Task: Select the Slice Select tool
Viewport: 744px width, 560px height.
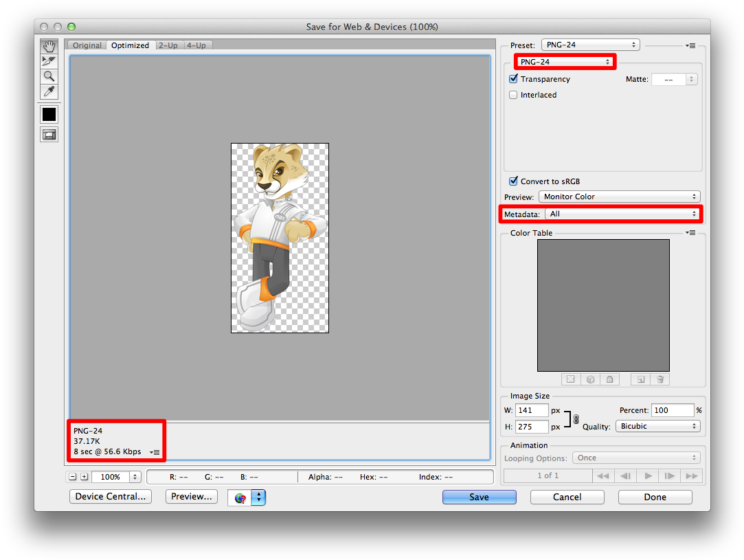Action: 49,61
